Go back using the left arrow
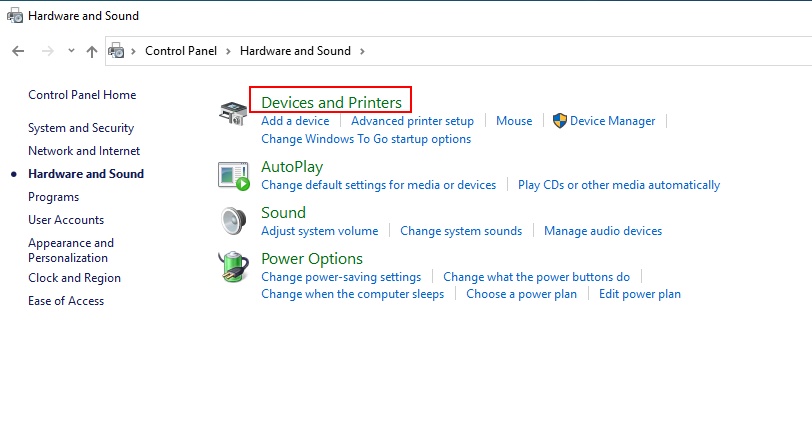 18,51
